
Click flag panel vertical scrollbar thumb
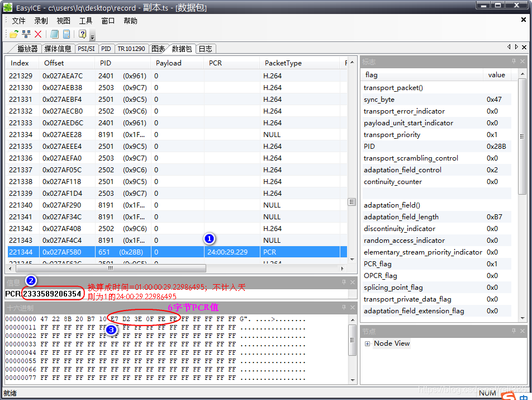522,137
